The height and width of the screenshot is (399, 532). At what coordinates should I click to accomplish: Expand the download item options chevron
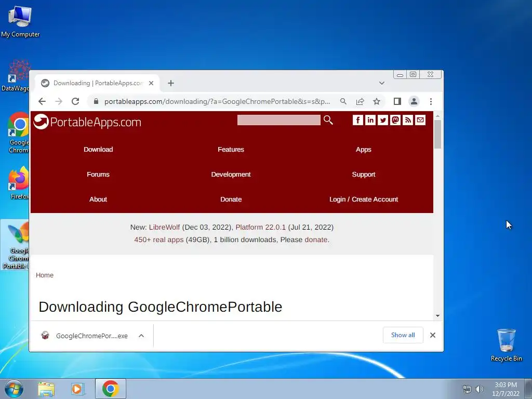(141, 336)
